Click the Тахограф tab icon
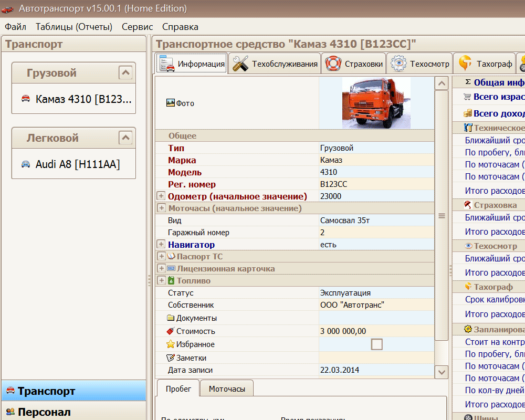This screenshot has height=420, width=525. (x=465, y=64)
